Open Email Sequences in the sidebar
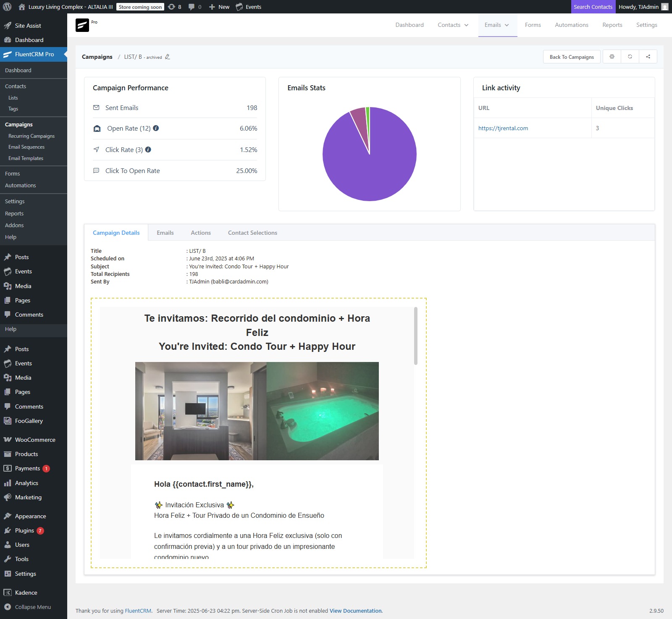This screenshot has width=672, height=619. (26, 147)
